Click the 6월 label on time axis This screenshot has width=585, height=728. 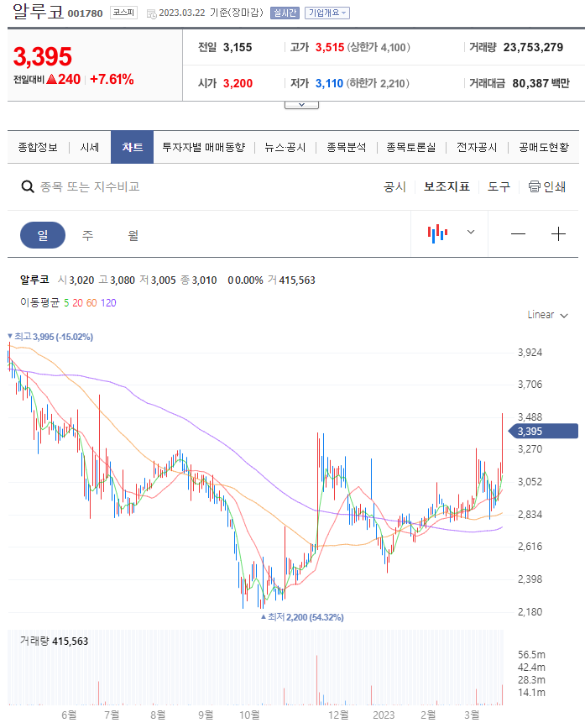click(69, 715)
